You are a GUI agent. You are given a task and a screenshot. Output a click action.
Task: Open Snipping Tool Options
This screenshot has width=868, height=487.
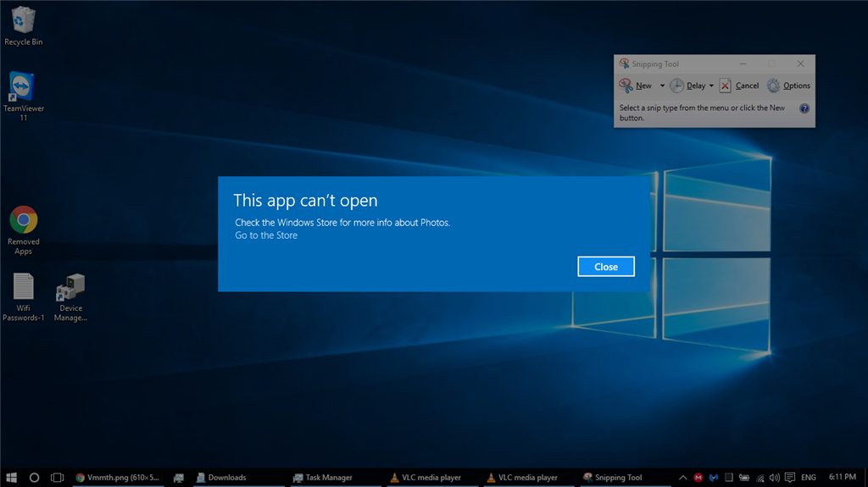click(x=788, y=86)
